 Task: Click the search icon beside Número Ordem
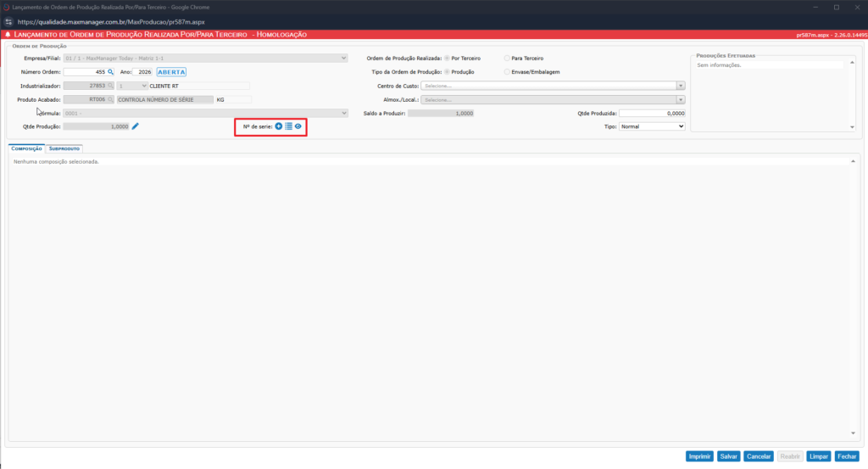pos(110,72)
